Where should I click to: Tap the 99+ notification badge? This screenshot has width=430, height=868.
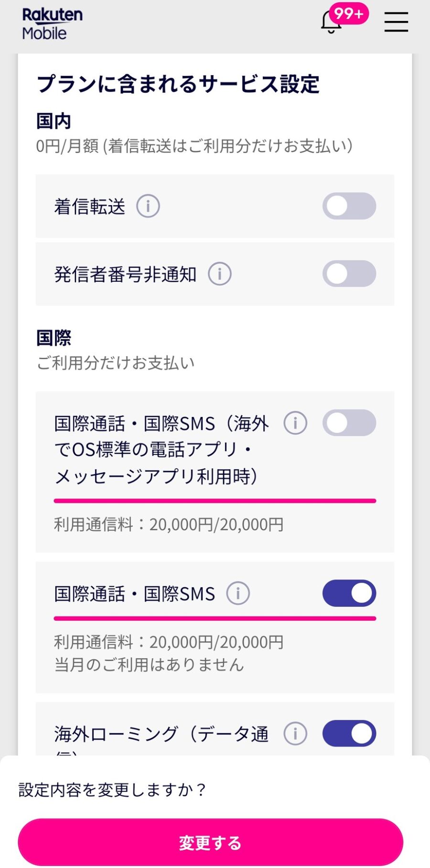pos(349,13)
